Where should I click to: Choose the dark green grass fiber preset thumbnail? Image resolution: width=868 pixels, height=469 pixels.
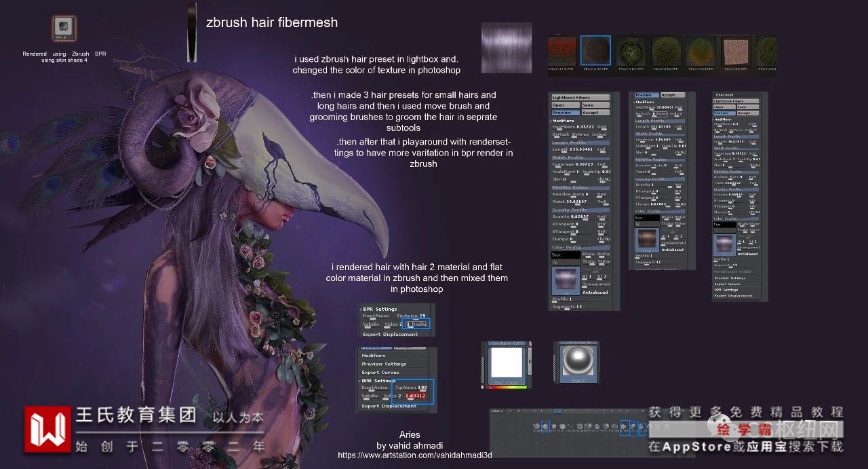631,51
